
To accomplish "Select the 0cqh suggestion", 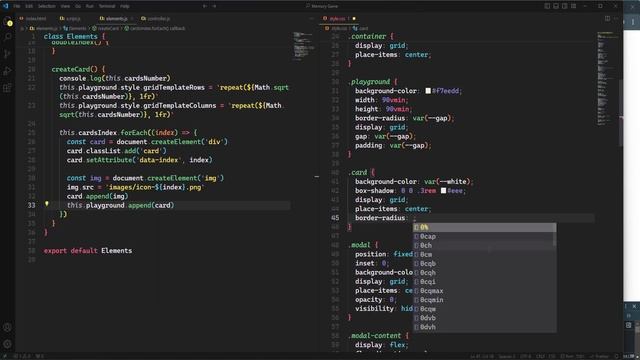I will 484,272.
